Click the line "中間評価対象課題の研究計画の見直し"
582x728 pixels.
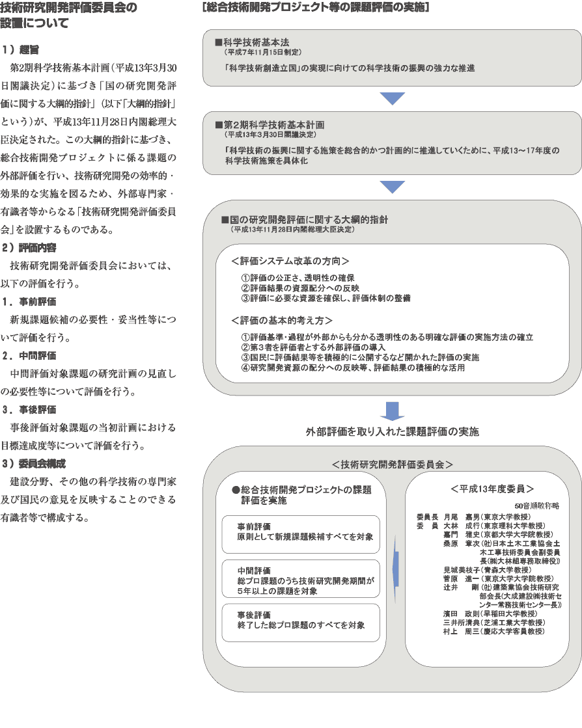(93, 373)
